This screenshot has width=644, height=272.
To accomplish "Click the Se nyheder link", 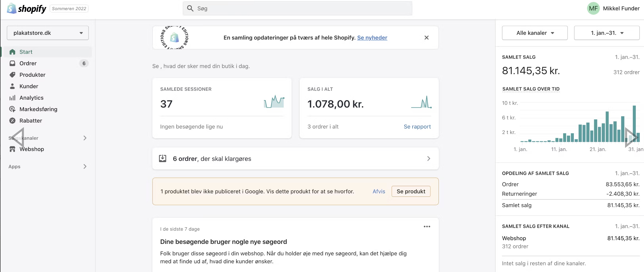I will click(x=372, y=38).
